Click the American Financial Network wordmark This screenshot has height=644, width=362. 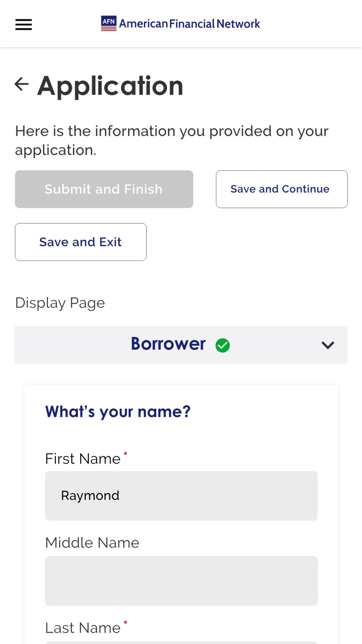[189, 23]
